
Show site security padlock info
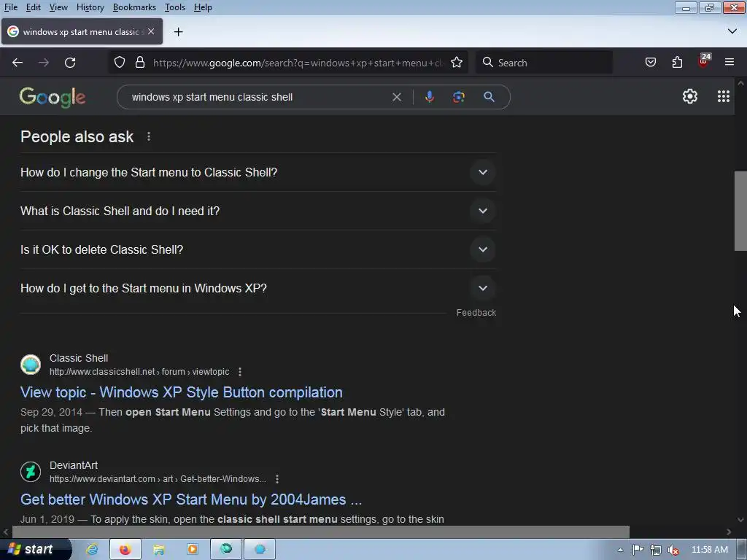point(139,63)
